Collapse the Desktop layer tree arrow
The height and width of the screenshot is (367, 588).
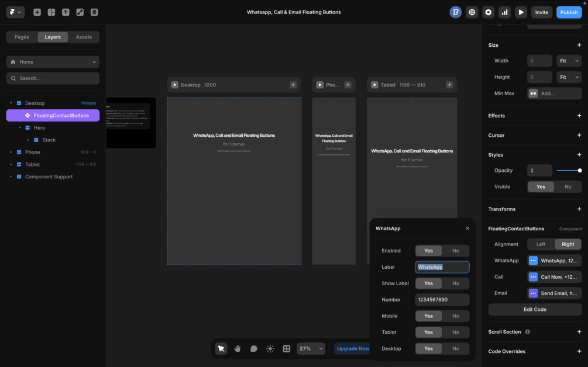pyautogui.click(x=11, y=103)
